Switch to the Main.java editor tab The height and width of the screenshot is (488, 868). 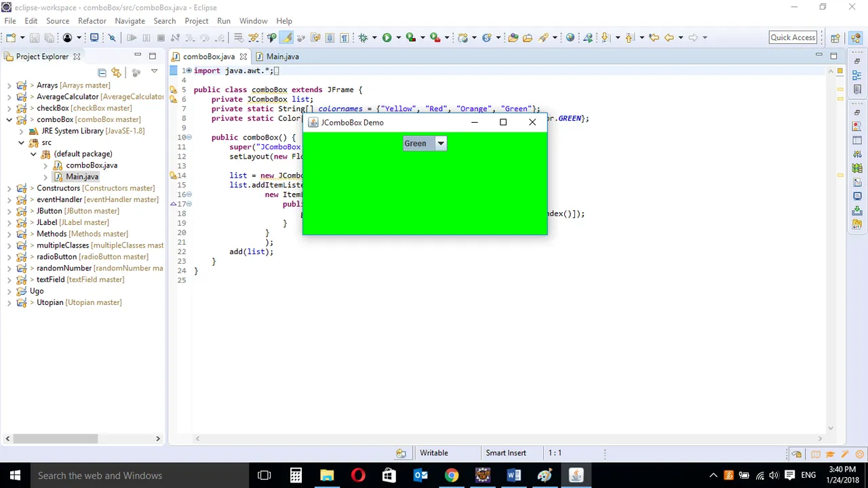pyautogui.click(x=277, y=57)
